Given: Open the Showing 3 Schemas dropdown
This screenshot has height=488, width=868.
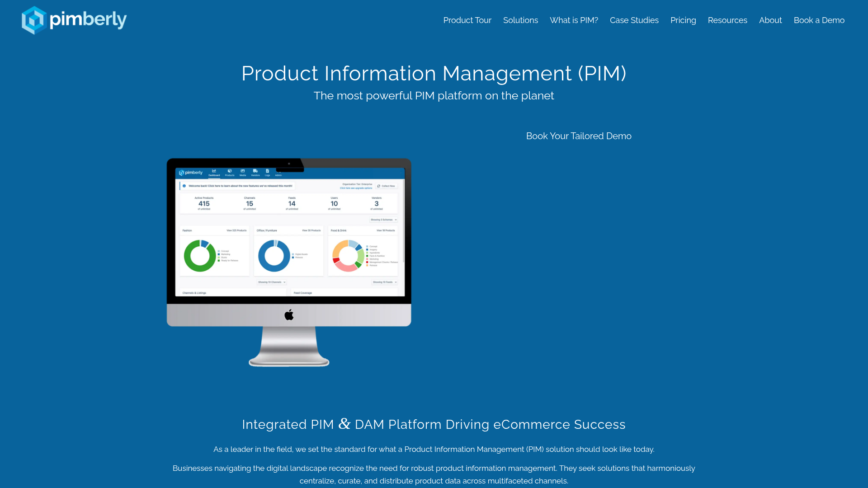Looking at the screenshot, I should click(x=384, y=220).
